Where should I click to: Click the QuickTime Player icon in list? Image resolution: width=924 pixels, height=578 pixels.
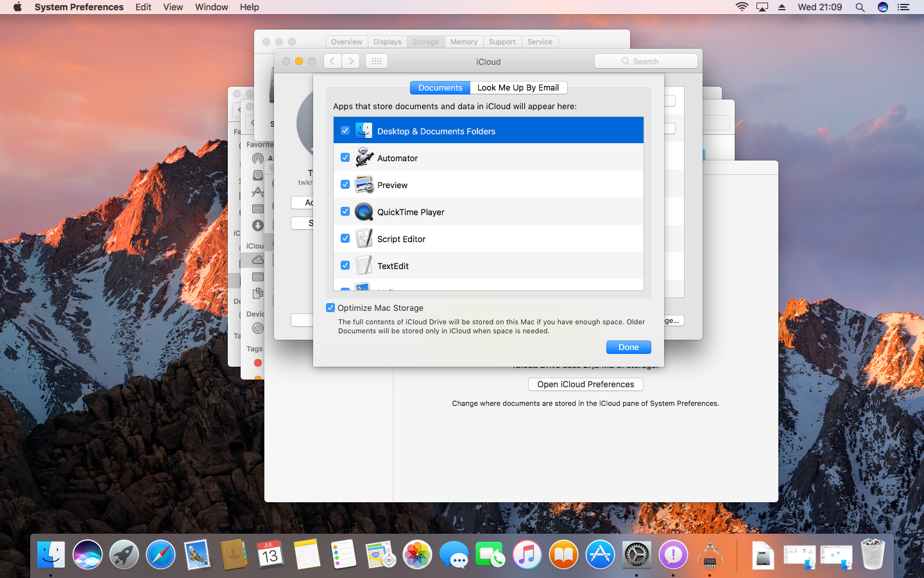(364, 211)
